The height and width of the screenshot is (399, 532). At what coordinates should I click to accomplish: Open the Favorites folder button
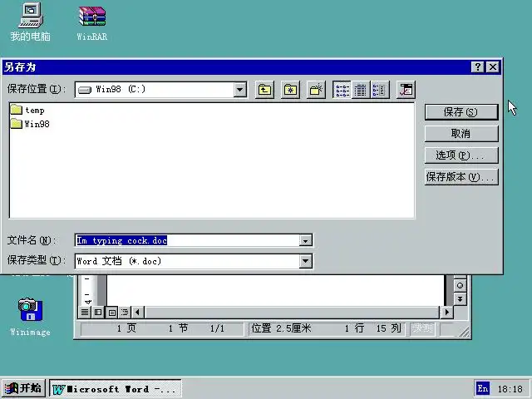290,90
